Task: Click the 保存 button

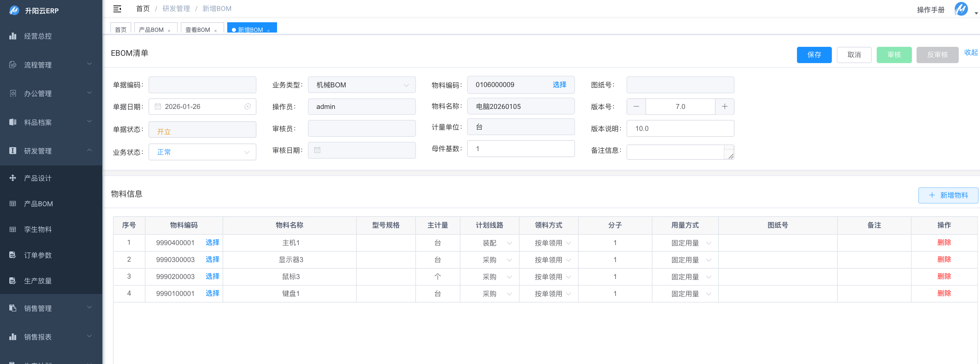Action: pos(814,55)
